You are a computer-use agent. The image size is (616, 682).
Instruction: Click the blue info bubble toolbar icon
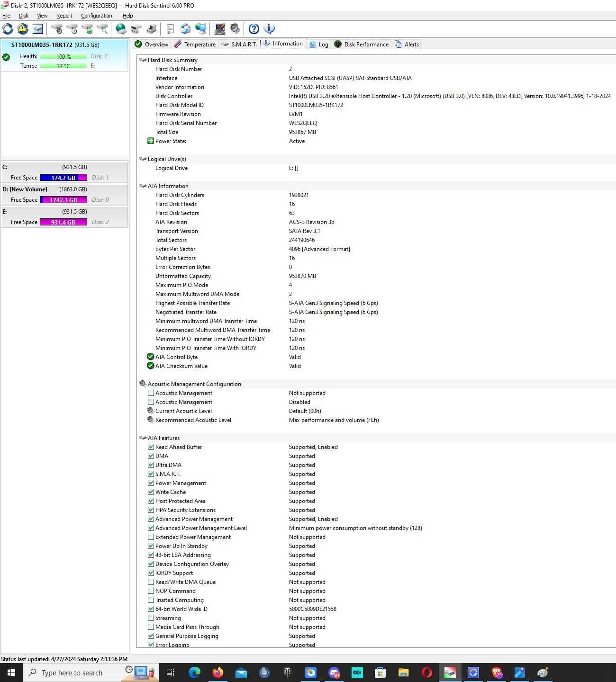tap(269, 29)
